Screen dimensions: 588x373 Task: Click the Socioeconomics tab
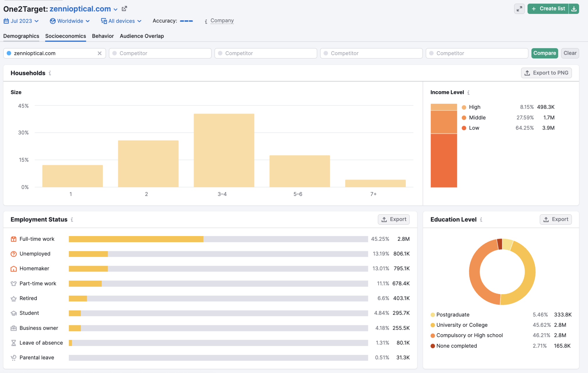coord(65,35)
